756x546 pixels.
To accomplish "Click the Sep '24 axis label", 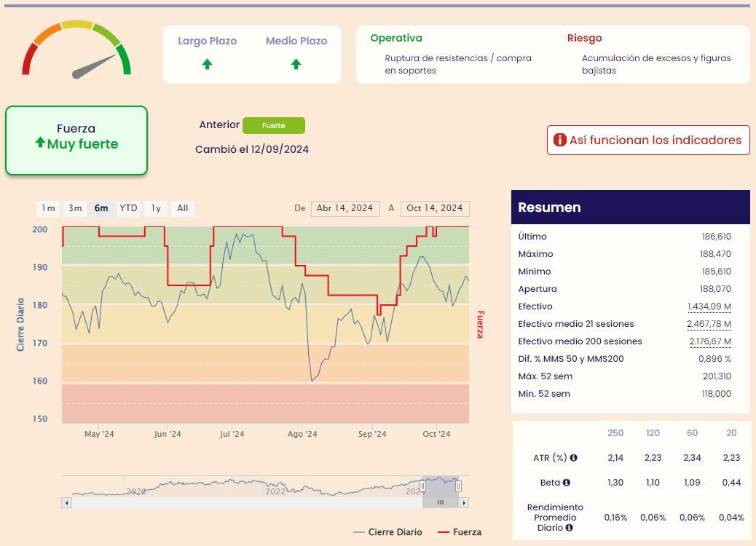I will coord(371,434).
